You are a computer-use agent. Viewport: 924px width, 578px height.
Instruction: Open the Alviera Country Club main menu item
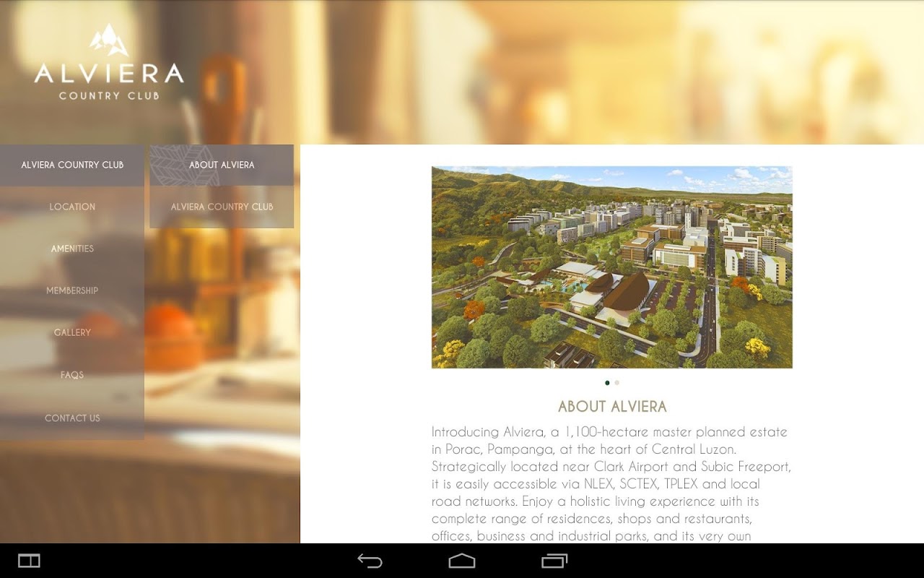click(x=72, y=165)
